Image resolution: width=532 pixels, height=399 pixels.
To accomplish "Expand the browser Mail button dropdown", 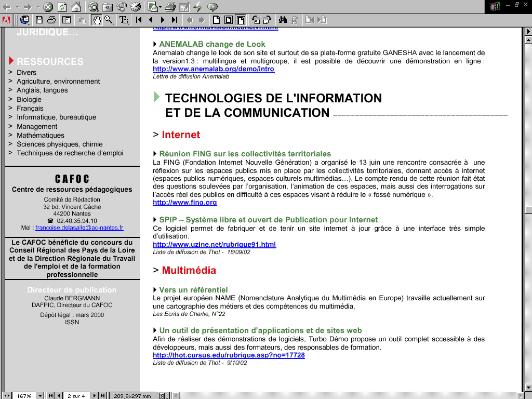I will (x=159, y=7).
